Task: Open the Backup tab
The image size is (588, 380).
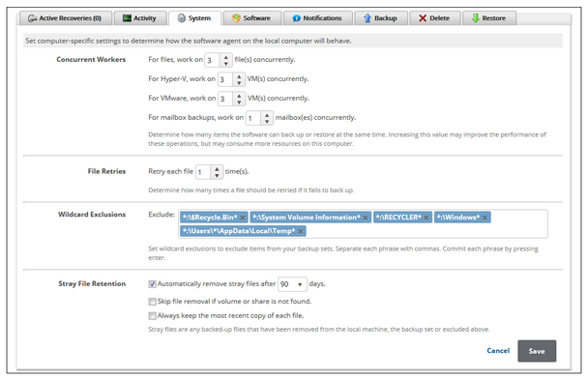Action: tap(381, 18)
